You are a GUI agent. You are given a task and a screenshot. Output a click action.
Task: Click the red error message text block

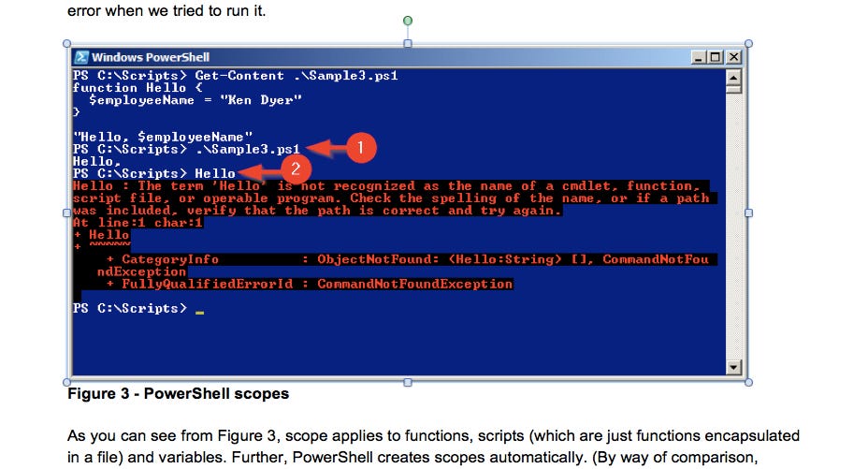[x=393, y=198]
